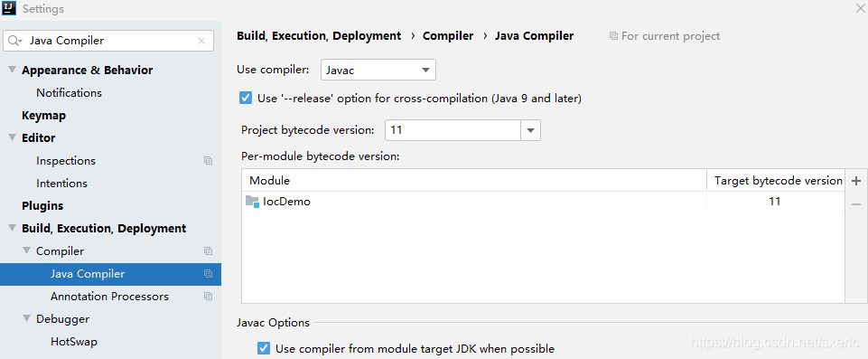The width and height of the screenshot is (868, 359).
Task: Open the Use compiler Javac dropdown
Action: [x=378, y=71]
